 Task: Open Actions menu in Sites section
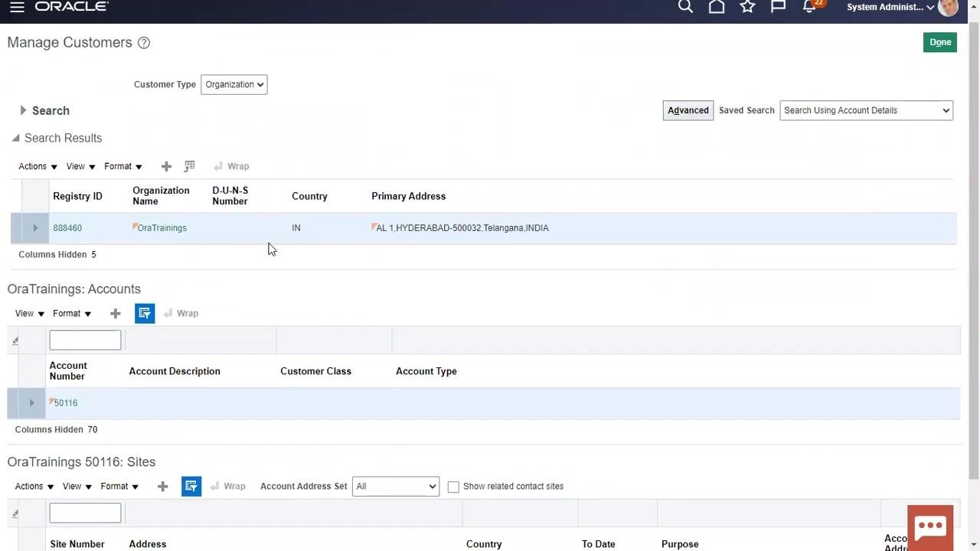pos(34,486)
